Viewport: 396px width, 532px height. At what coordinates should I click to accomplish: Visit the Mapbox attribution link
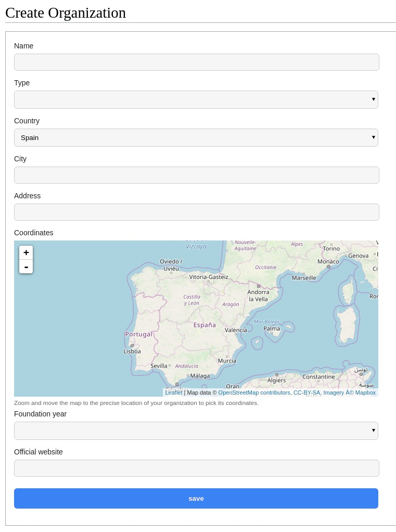click(365, 392)
